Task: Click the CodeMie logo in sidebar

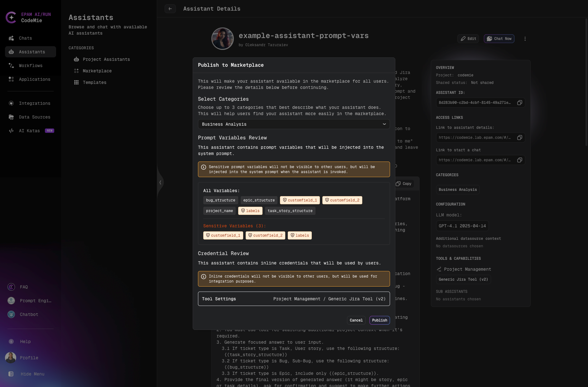Action: click(x=11, y=17)
